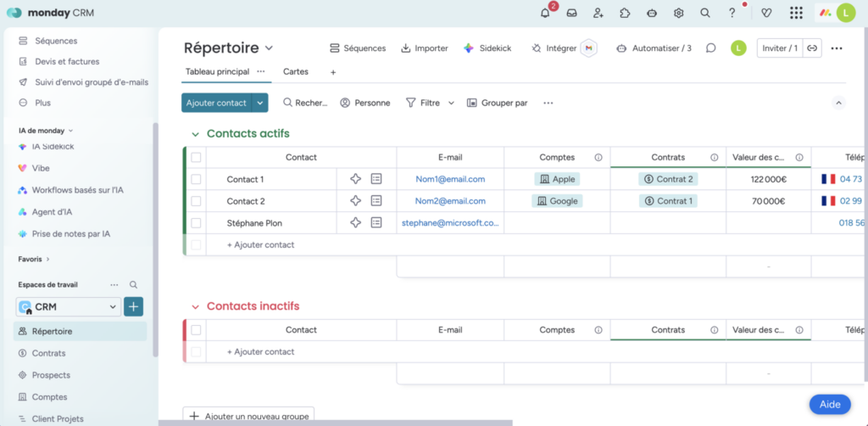Screen dimensions: 868x426
Task: Open the notifications bell
Action: [545, 13]
